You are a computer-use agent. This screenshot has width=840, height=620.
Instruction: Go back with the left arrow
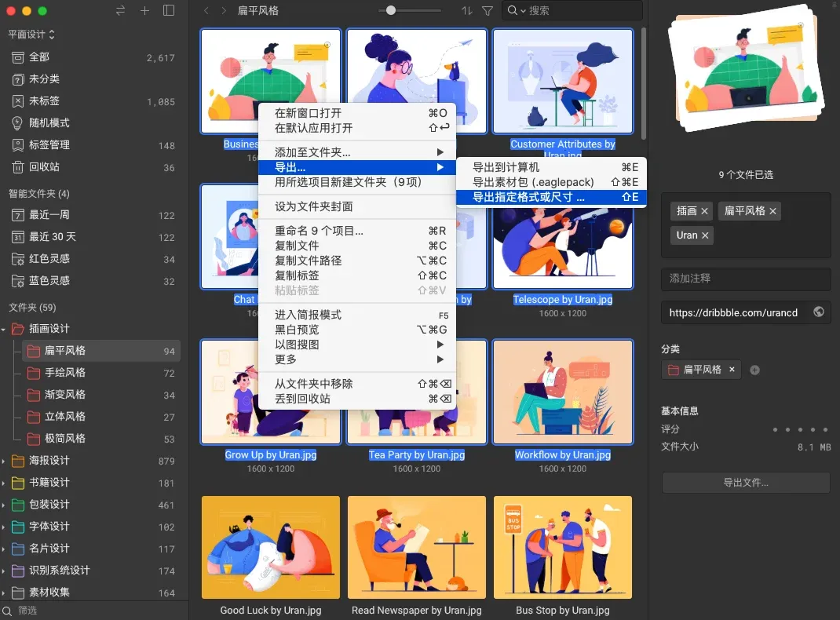[206, 10]
